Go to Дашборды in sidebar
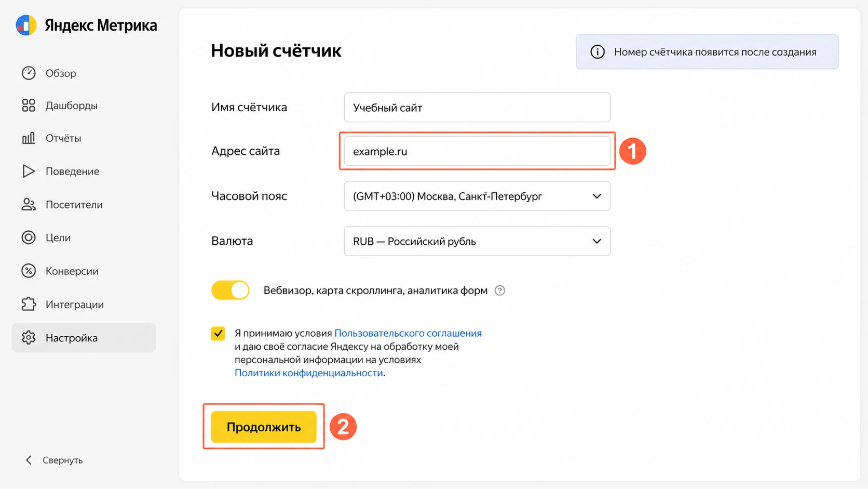868x489 pixels. tap(84, 105)
